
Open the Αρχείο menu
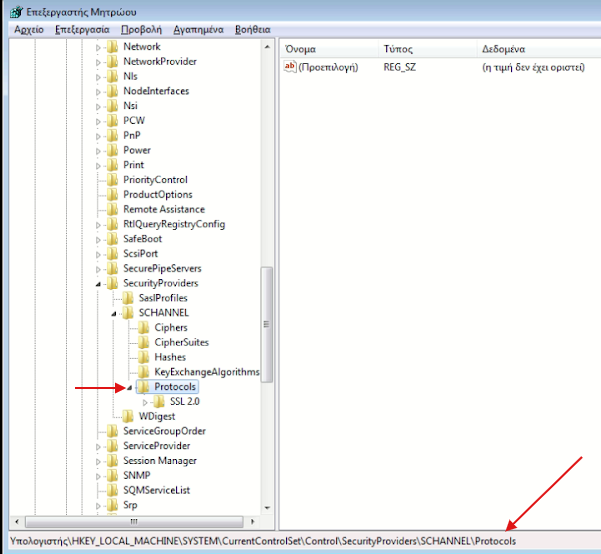click(x=28, y=30)
